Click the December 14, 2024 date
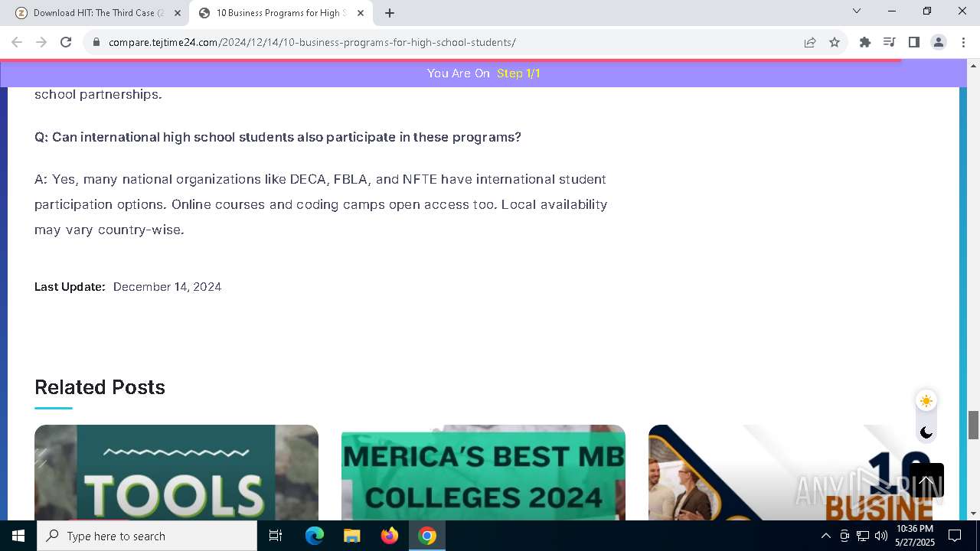This screenshot has height=551, width=980. (x=167, y=287)
